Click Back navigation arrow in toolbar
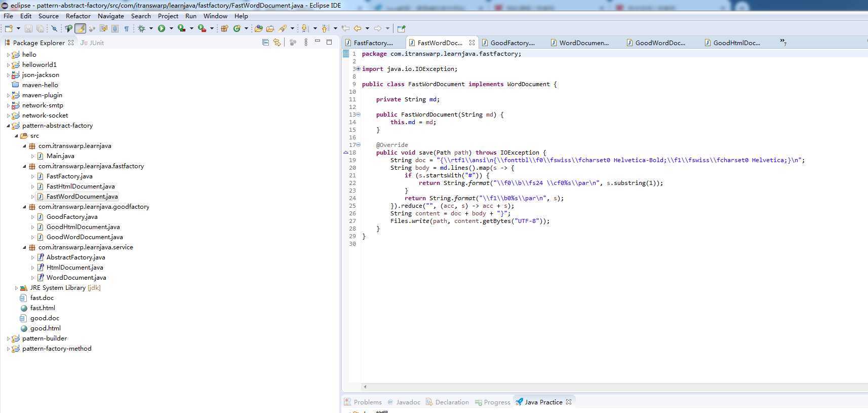The image size is (868, 413). (358, 28)
